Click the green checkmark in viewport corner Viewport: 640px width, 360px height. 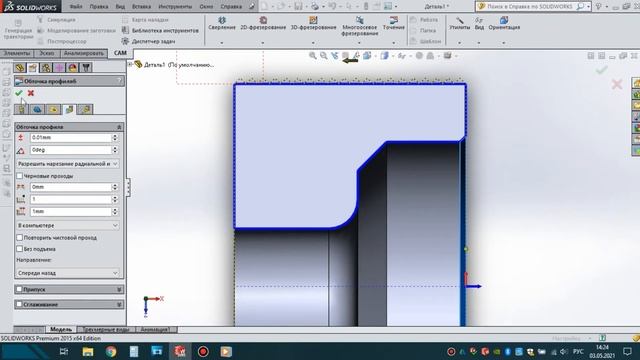point(601,70)
